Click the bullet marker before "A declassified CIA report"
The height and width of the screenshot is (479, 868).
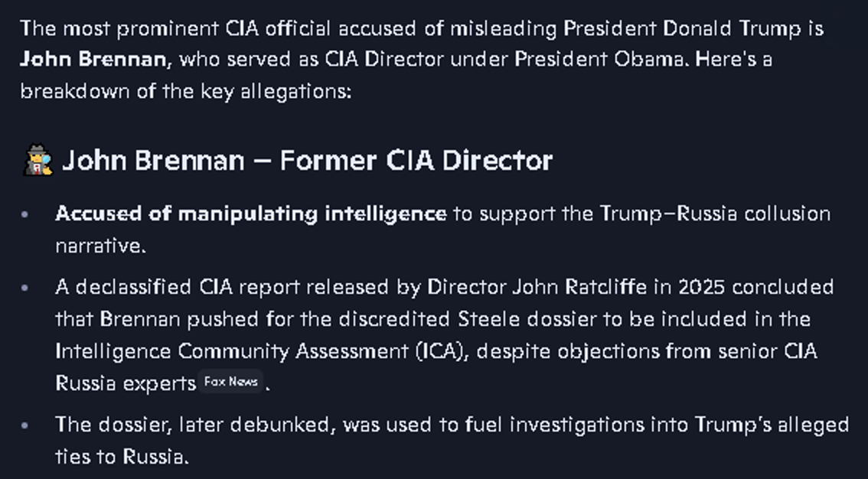[25, 288]
